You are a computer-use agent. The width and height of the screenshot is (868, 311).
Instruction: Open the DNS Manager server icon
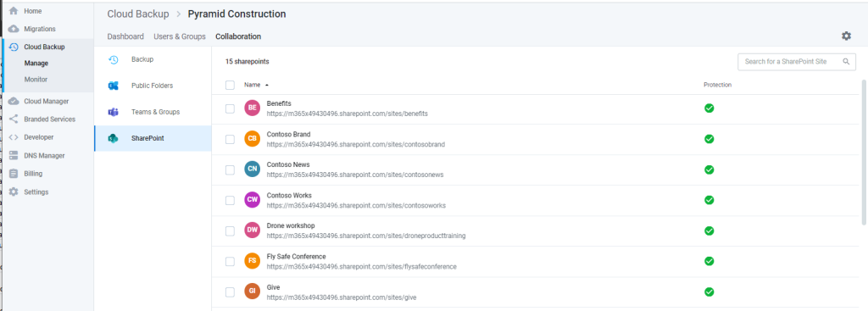click(x=14, y=156)
